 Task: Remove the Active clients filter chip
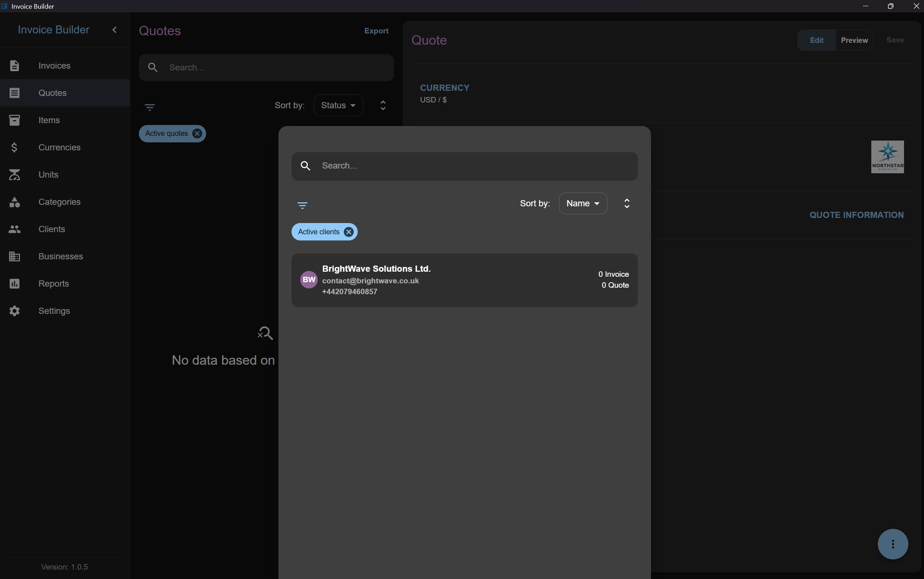tap(349, 232)
